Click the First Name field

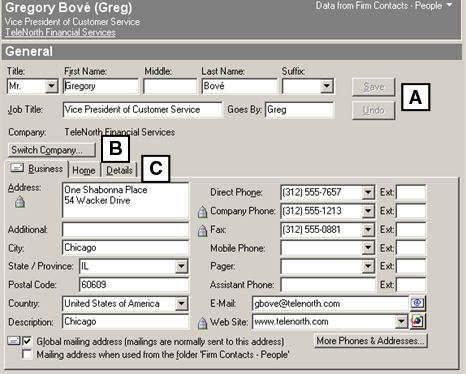(101, 86)
